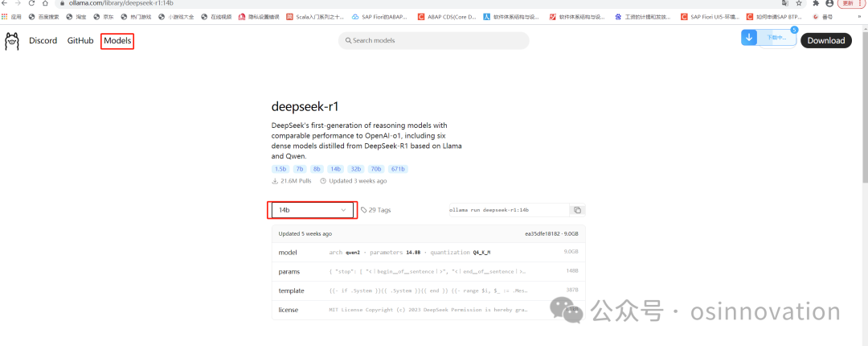This screenshot has height=346, width=868.
Task: Go to the Models page
Action: pos(117,41)
